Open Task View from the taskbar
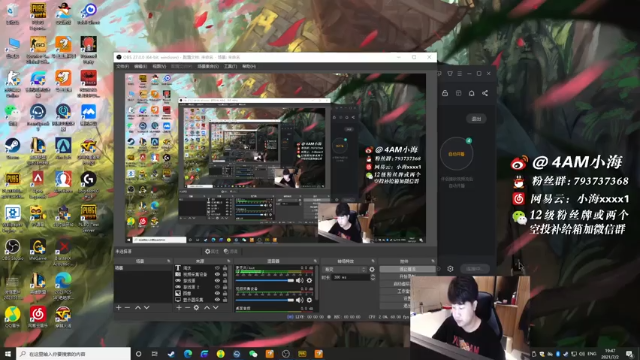This screenshot has width=640, height=360. [155, 354]
